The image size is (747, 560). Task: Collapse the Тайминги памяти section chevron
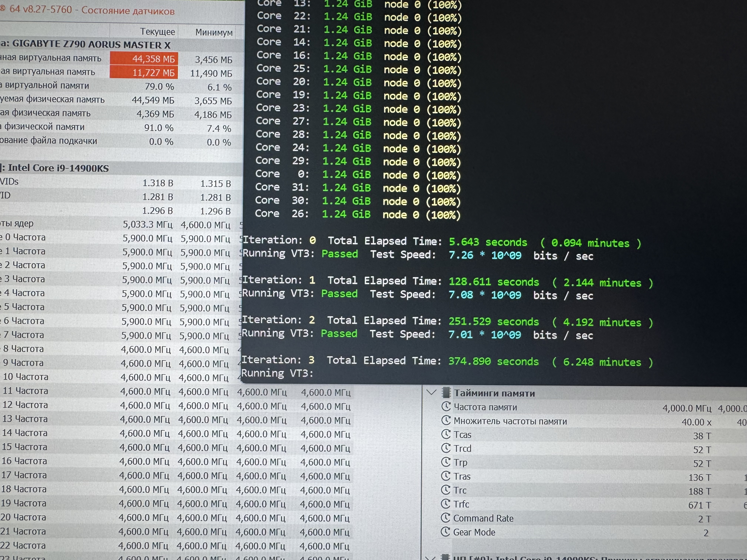pos(431,392)
